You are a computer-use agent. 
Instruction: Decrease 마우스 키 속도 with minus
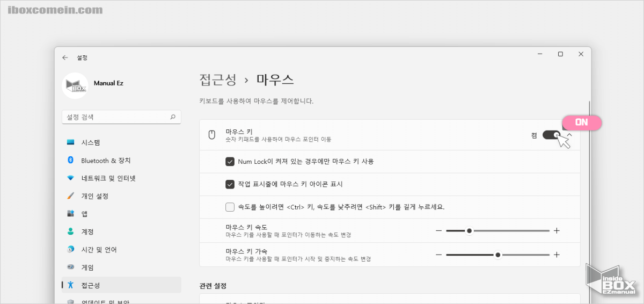pyautogui.click(x=438, y=231)
